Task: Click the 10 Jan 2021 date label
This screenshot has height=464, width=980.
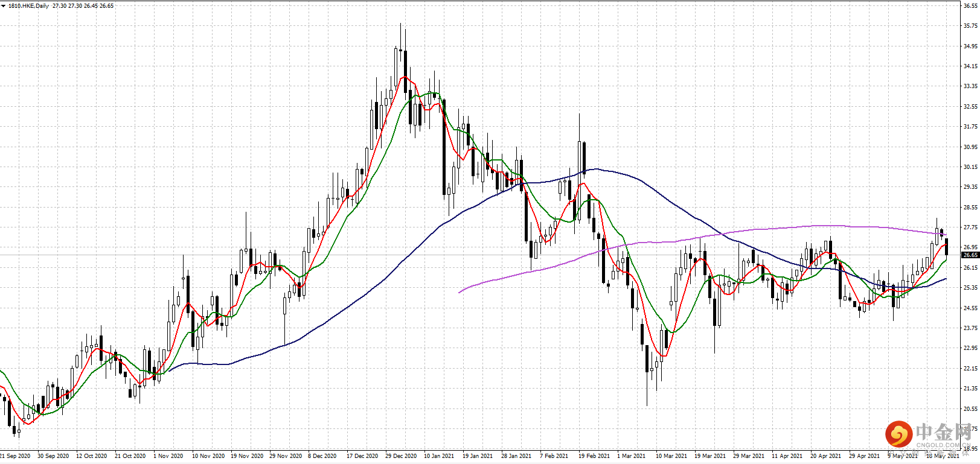Action: [x=439, y=456]
